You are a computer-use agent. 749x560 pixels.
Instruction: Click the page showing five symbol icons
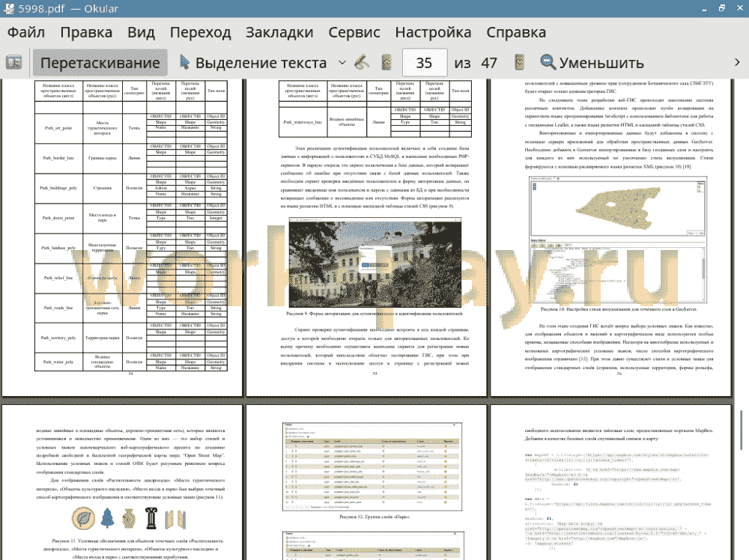pos(122,483)
